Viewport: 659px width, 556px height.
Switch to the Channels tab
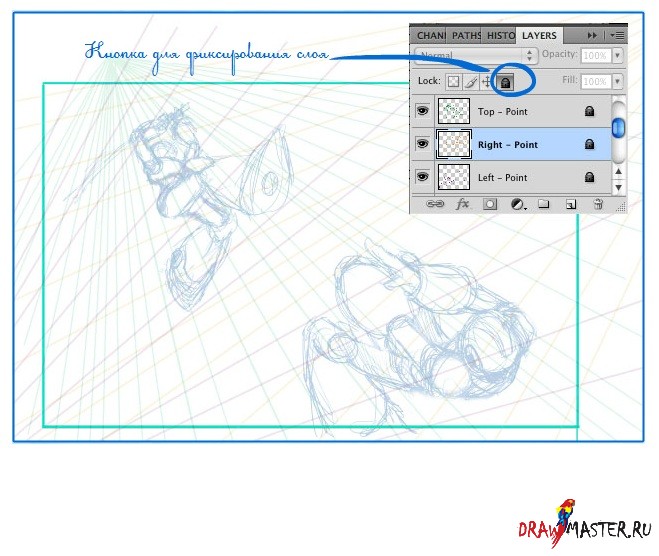[431, 36]
